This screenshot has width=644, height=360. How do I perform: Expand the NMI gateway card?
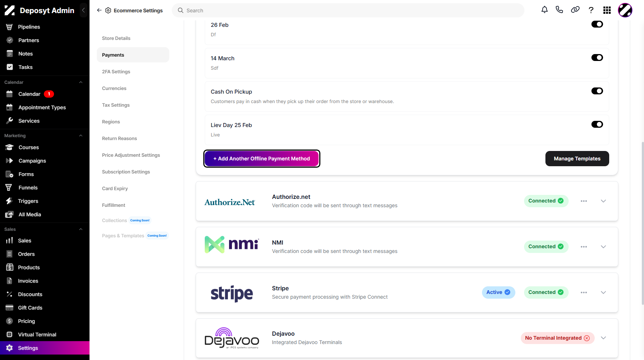[x=603, y=247]
